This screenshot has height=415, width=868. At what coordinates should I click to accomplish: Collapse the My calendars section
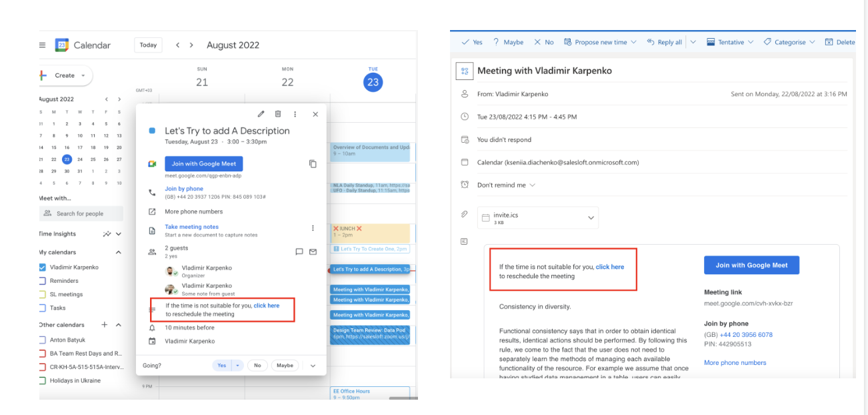(x=119, y=252)
